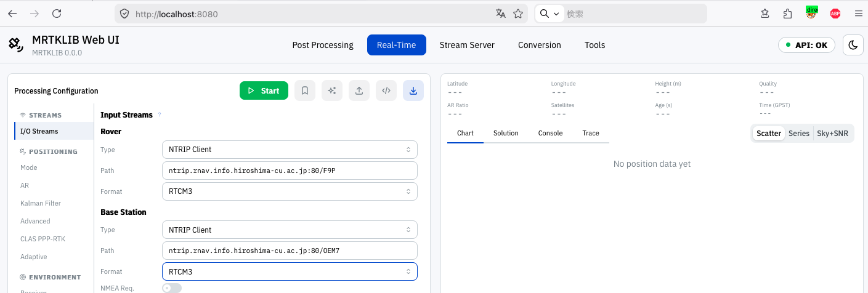The image size is (868, 293).
Task: Click the Rover Path field
Action: pyautogui.click(x=290, y=171)
